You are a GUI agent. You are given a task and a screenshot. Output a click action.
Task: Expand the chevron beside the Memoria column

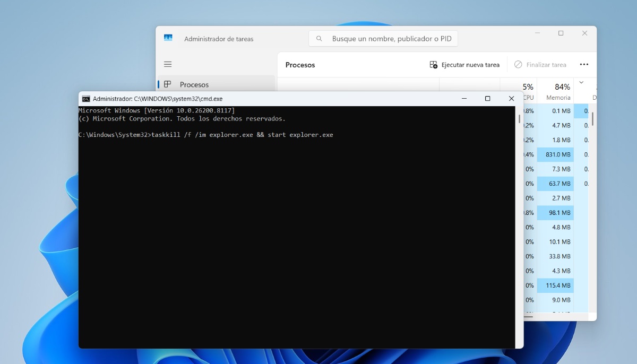(x=581, y=82)
